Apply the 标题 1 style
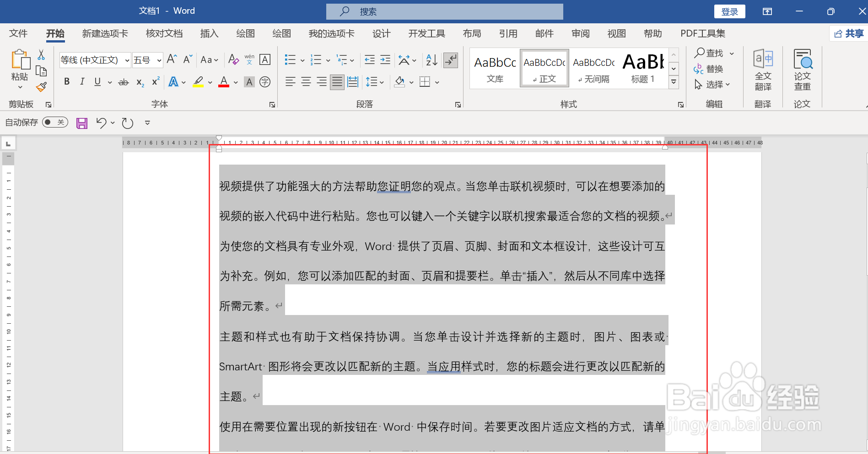 (643, 68)
